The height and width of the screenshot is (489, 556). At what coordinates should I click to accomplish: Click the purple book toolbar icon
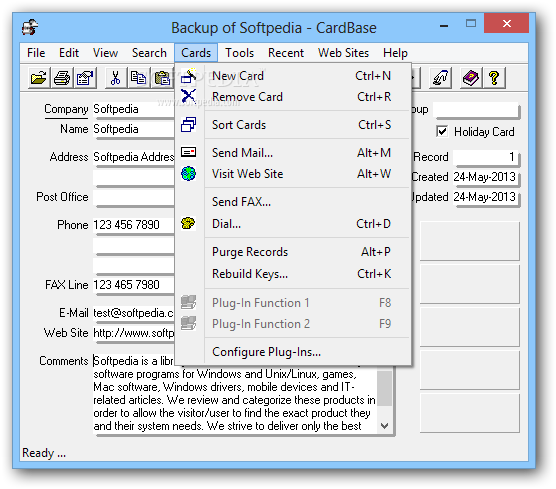(x=470, y=78)
